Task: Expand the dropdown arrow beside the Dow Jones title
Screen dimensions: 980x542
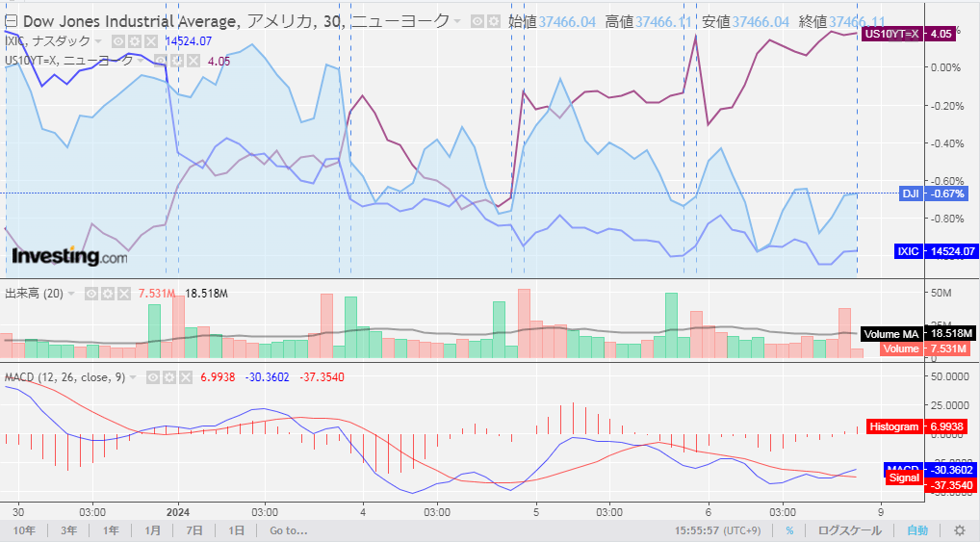Action: pyautogui.click(x=457, y=21)
